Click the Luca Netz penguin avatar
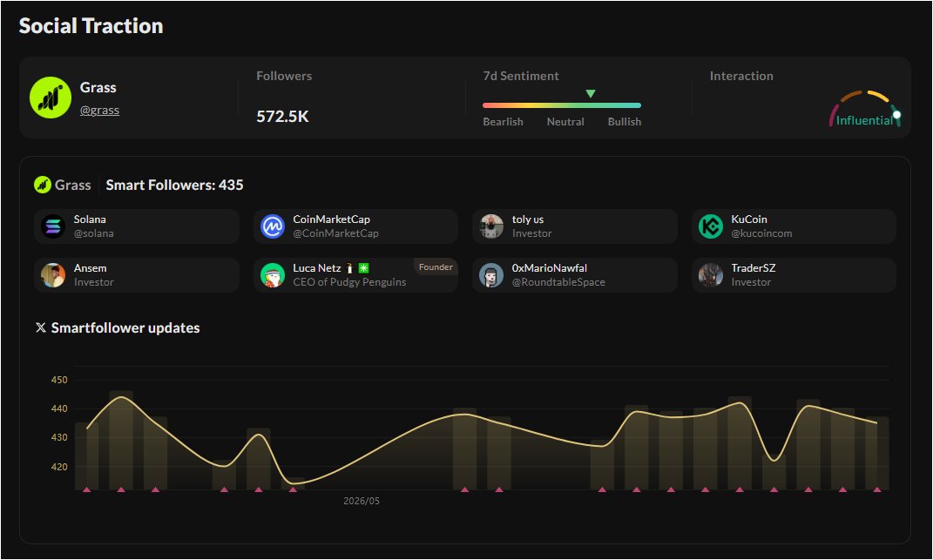 tap(273, 275)
